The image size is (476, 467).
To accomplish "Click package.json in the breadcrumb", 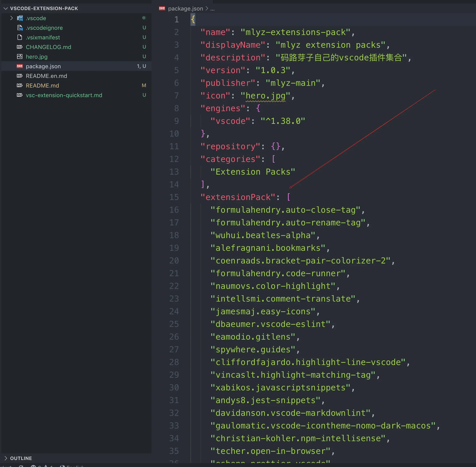I will (185, 9).
